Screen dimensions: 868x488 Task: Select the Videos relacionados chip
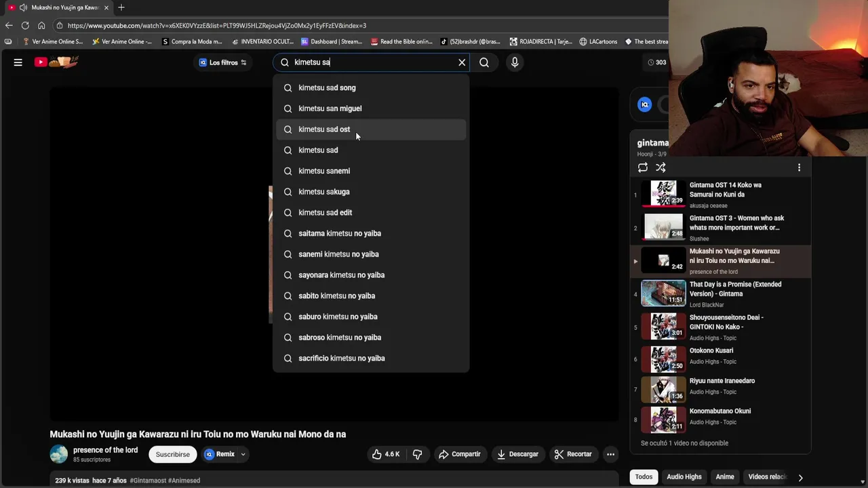point(766,477)
